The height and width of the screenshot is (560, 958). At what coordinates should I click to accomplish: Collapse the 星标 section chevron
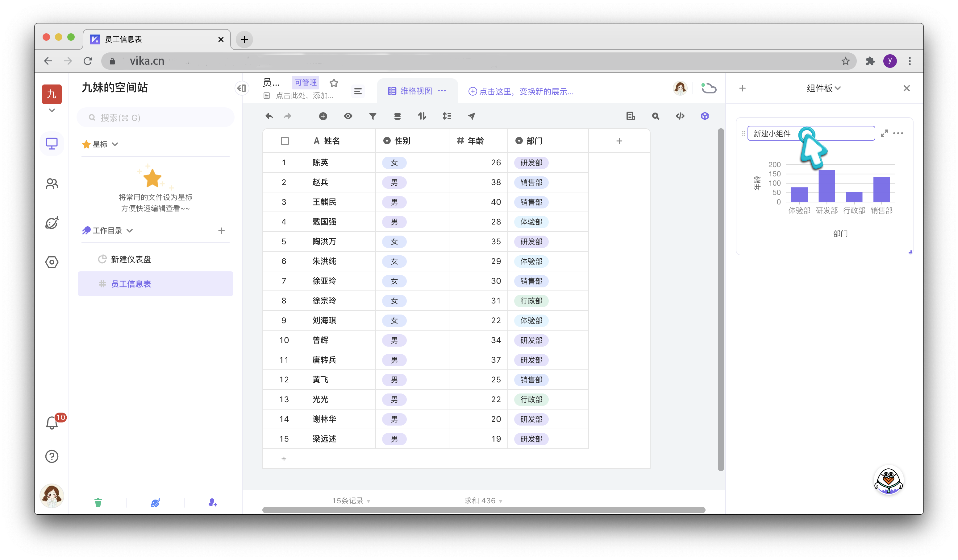(115, 144)
